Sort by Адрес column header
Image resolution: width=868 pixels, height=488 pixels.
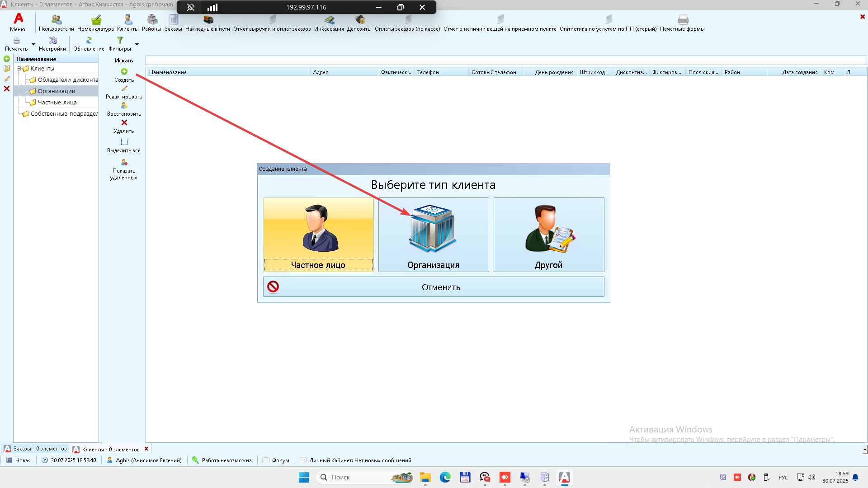pos(344,72)
